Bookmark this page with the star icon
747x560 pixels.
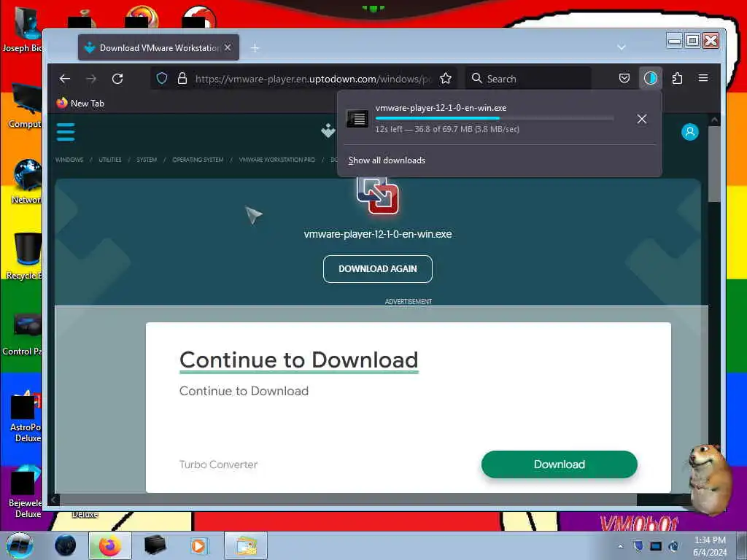point(446,78)
